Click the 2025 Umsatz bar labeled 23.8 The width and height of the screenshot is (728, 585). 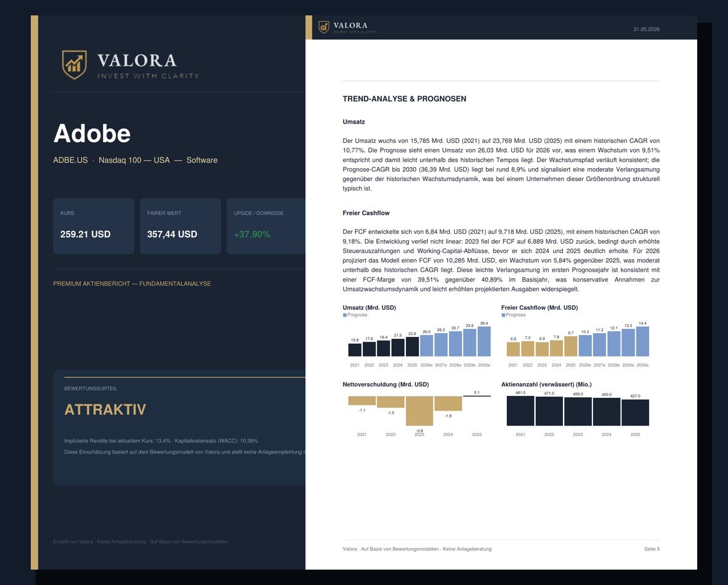coord(412,347)
